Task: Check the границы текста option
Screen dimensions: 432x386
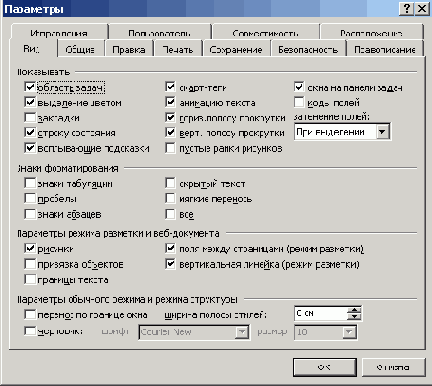Action: [x=30, y=279]
